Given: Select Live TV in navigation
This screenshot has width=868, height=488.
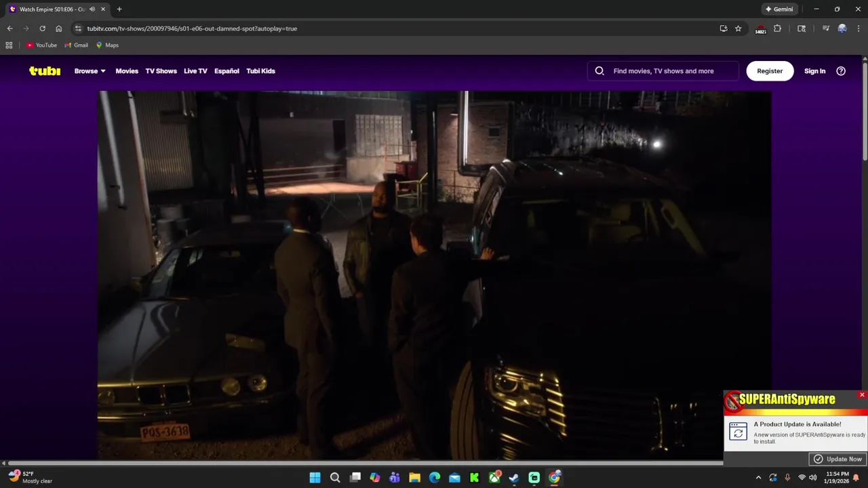Looking at the screenshot, I should [x=195, y=70].
